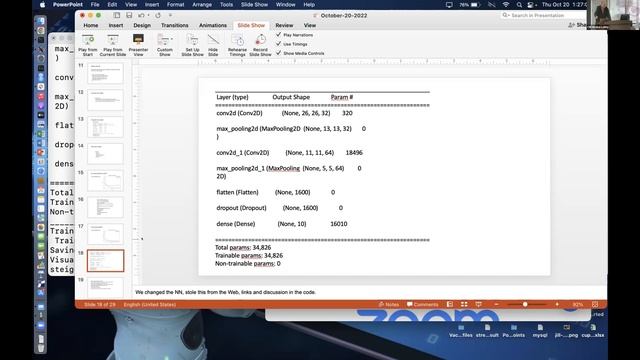640x360 pixels.
Task: Open the Window menu
Action: pos(286,5)
